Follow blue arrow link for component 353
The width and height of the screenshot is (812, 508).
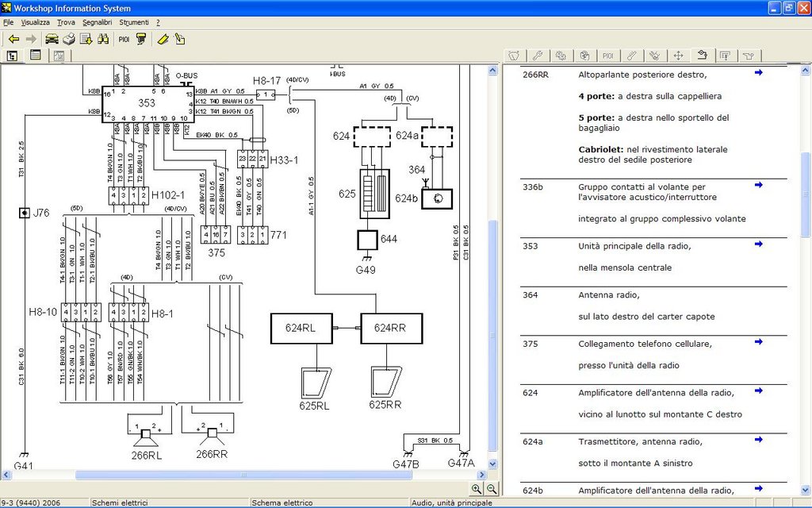tap(758, 244)
